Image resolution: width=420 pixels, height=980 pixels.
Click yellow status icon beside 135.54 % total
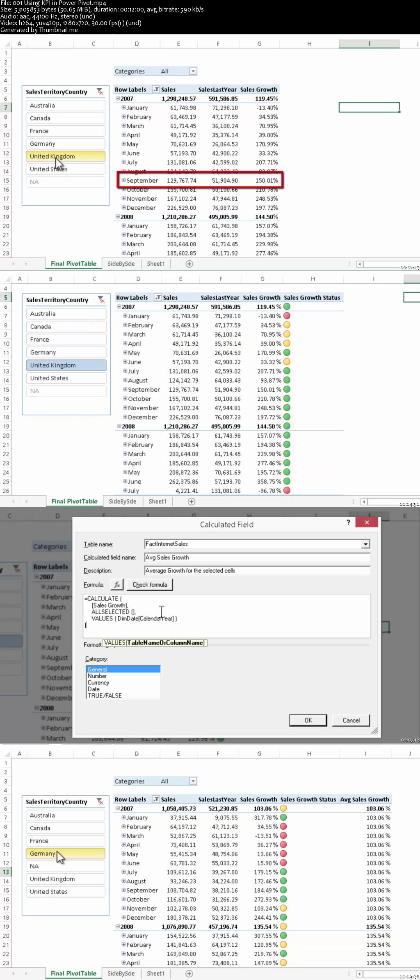[x=283, y=927]
